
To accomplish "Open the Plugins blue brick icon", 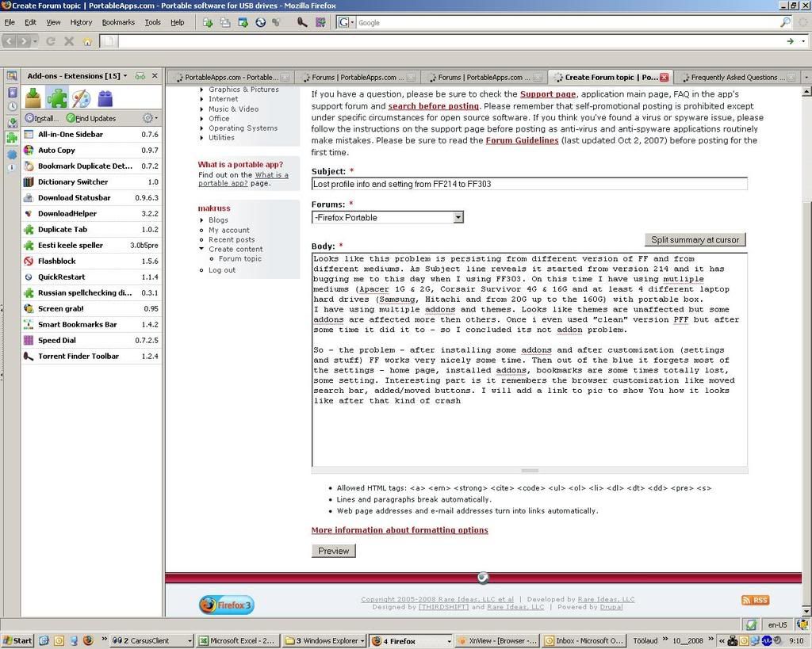I will [x=105, y=97].
